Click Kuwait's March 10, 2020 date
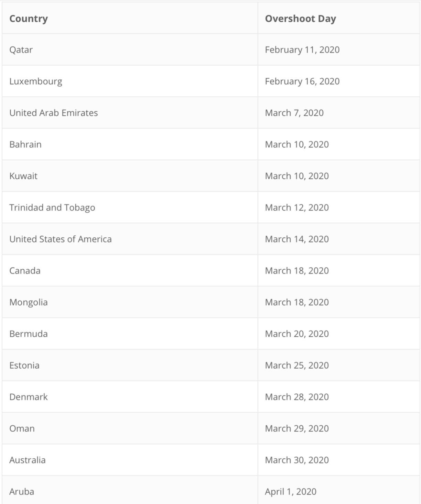Image resolution: width=421 pixels, height=504 pixels. click(297, 176)
